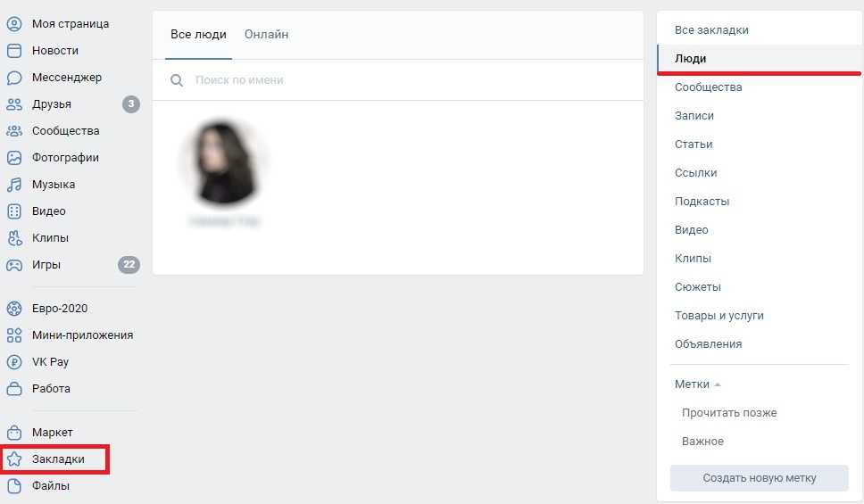Click the Bookmarks star icon
The height and width of the screenshot is (504, 864).
(14, 459)
